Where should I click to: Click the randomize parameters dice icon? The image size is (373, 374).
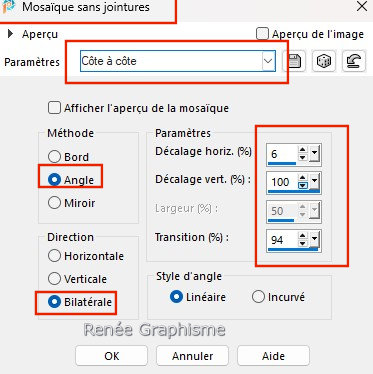pos(324,61)
